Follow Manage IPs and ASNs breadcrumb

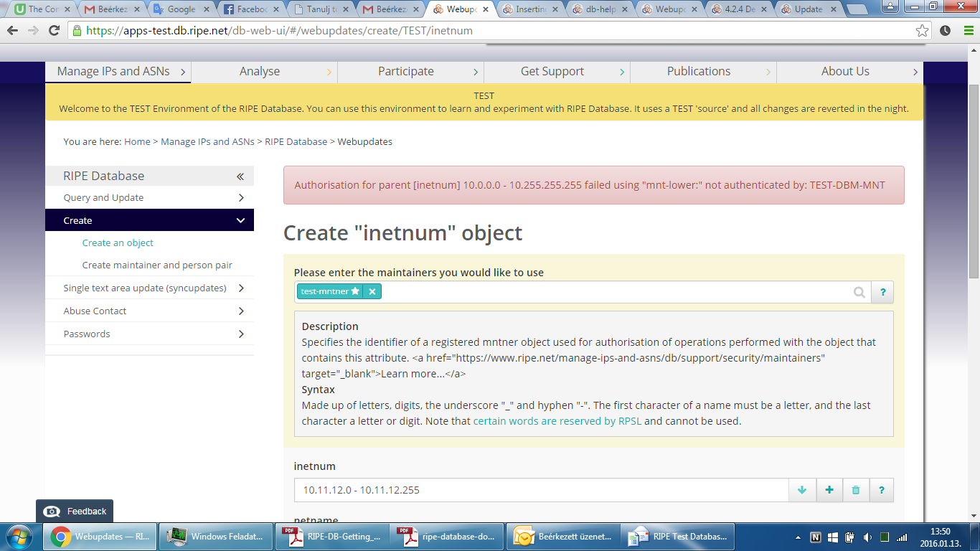(207, 141)
